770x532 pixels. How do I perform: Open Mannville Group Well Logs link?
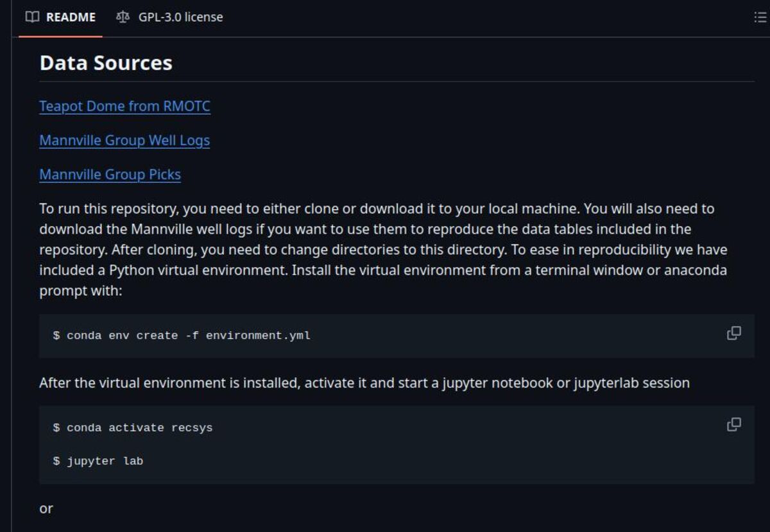tap(124, 140)
